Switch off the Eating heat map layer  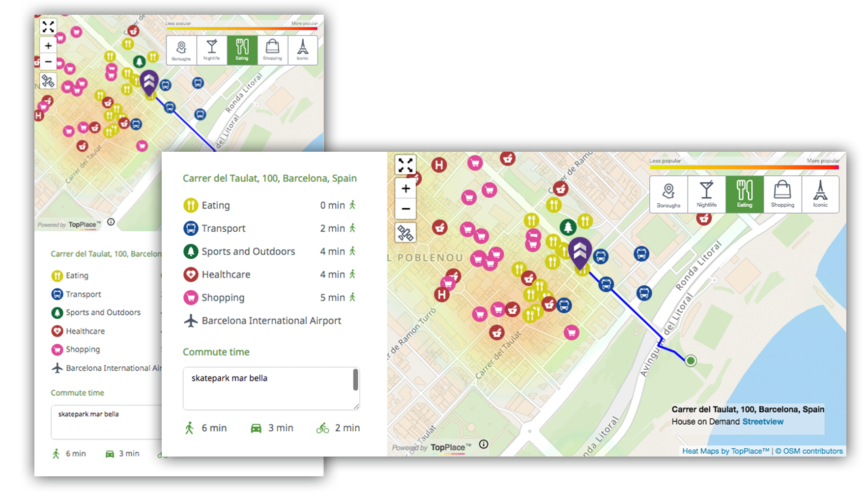click(744, 194)
